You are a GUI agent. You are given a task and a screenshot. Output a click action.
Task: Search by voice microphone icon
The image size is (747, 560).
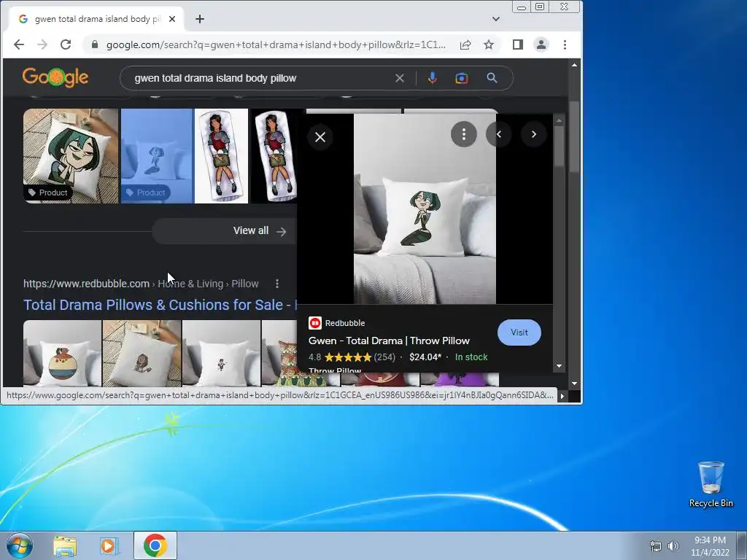432,78
